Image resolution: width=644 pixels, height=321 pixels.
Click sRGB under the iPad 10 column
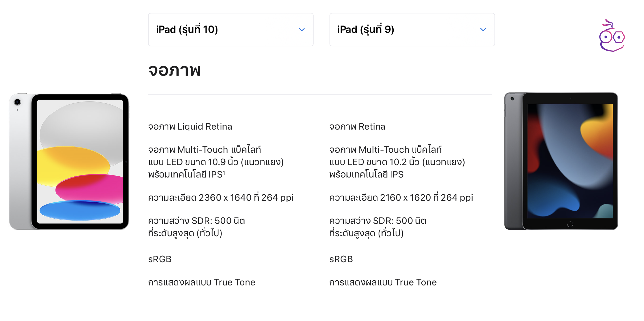[160, 259]
